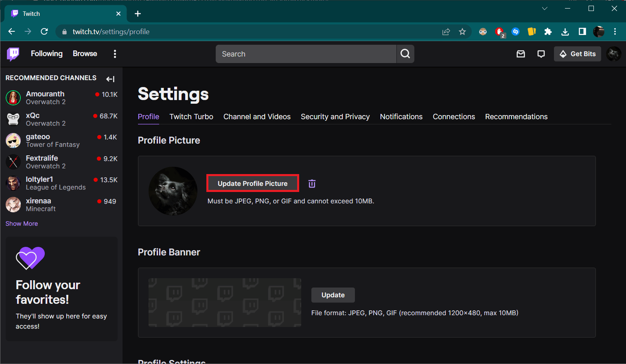This screenshot has width=626, height=364.
Task: Open the user avatar menu in Twitch header
Action: 613,54
